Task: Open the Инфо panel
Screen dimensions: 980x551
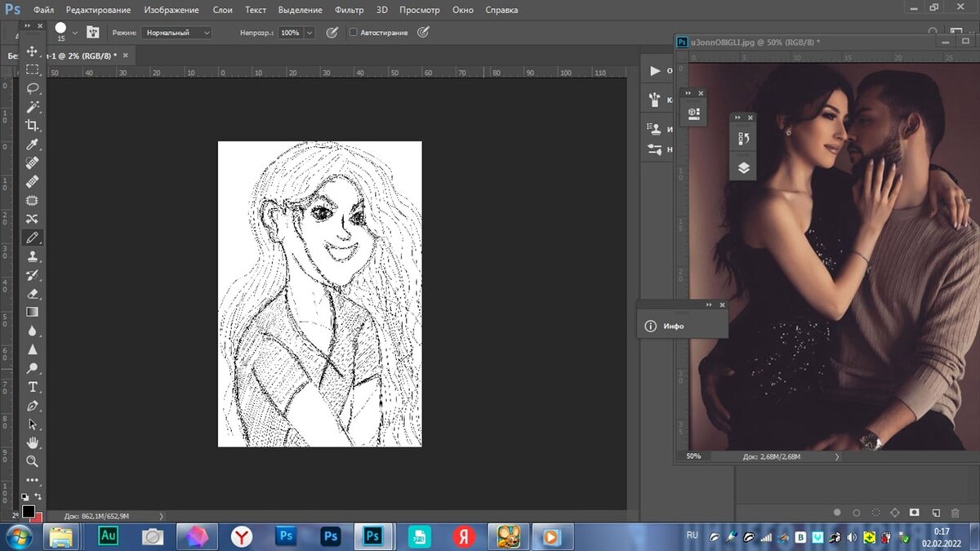Action: pos(674,326)
